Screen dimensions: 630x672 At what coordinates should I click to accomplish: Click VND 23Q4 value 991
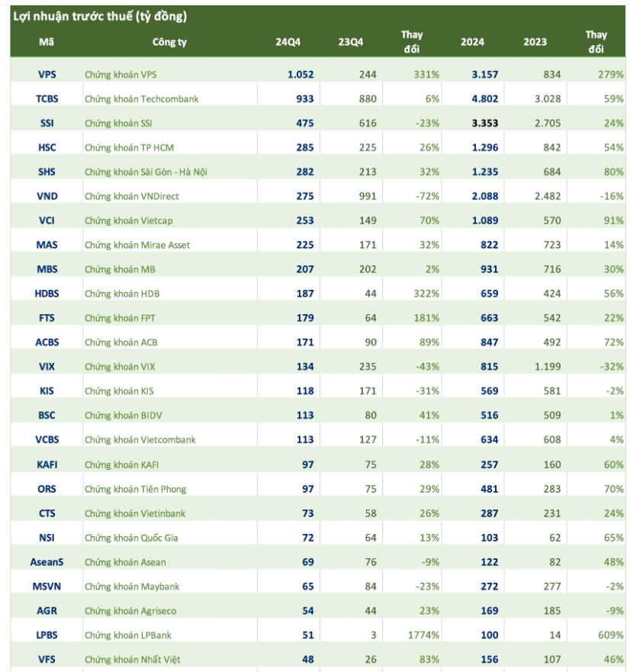[368, 196]
